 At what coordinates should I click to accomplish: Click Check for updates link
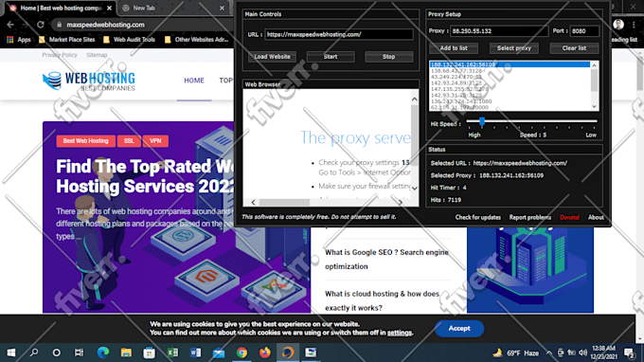point(477,217)
